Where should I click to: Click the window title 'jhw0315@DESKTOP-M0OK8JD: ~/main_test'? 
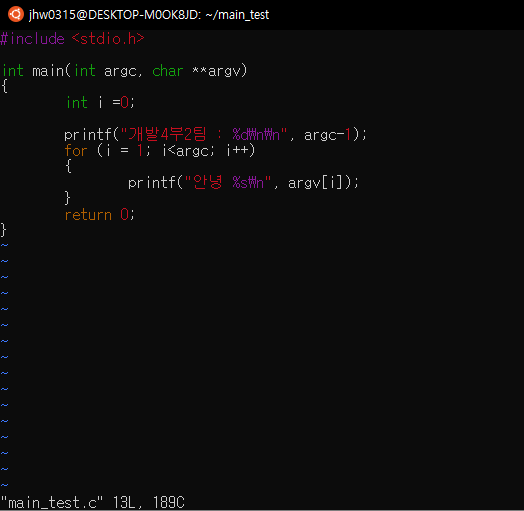point(149,15)
